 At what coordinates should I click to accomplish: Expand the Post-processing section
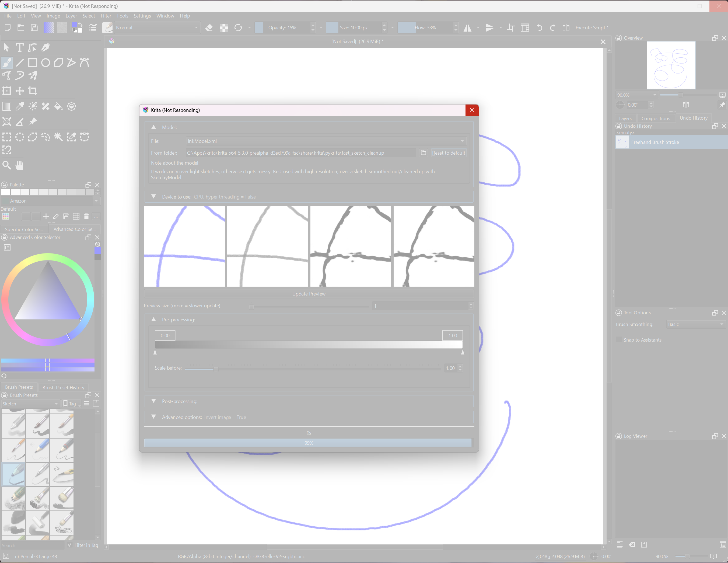pyautogui.click(x=154, y=401)
